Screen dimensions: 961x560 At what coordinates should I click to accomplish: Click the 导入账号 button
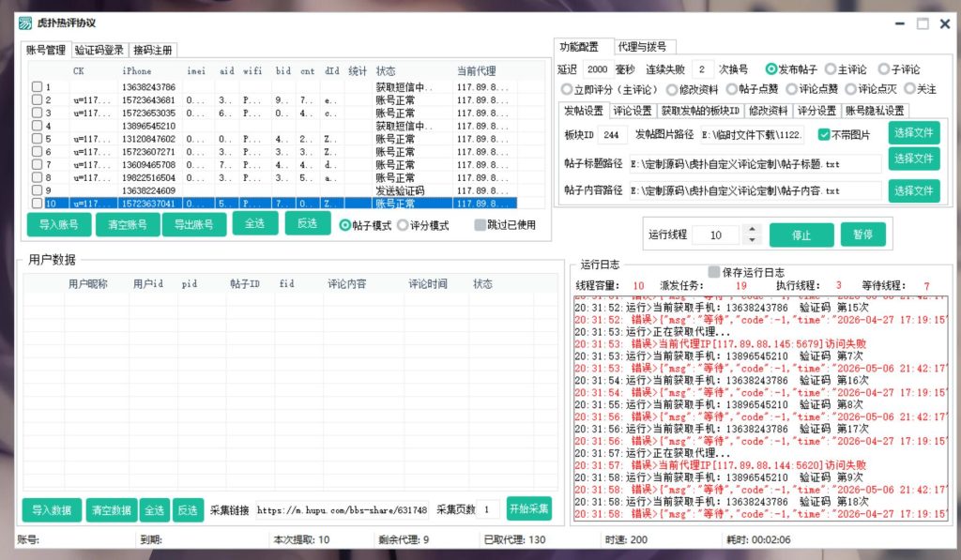pyautogui.click(x=59, y=224)
